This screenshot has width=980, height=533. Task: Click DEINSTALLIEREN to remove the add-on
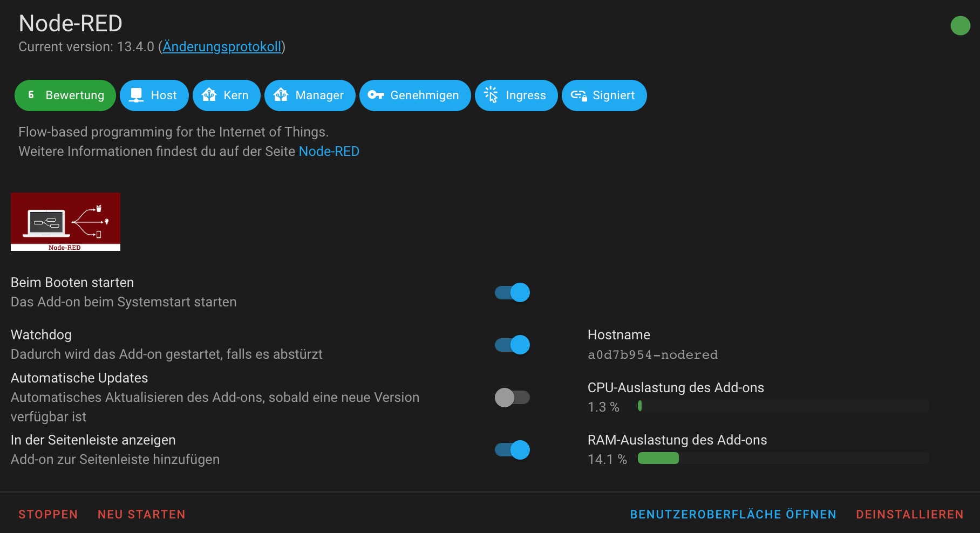pos(910,514)
